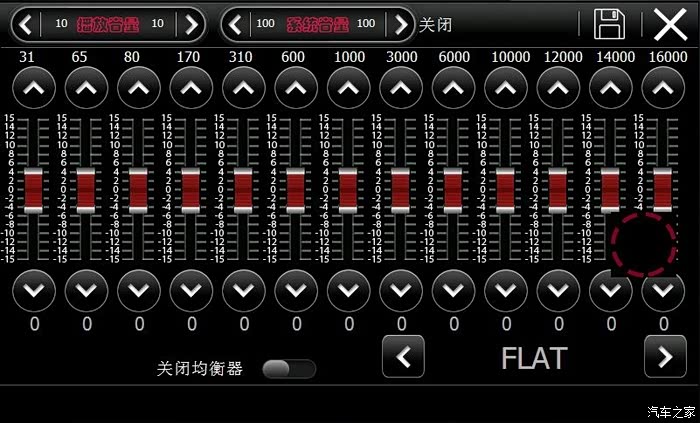The width and height of the screenshot is (700, 423).
Task: Decrease the 系统音量 system volume
Action: pos(238,23)
